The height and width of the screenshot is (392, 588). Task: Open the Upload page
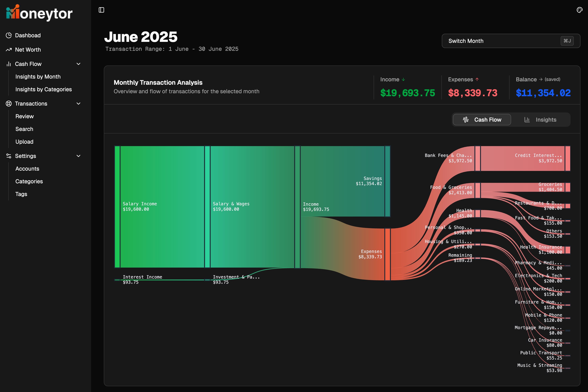click(x=24, y=141)
